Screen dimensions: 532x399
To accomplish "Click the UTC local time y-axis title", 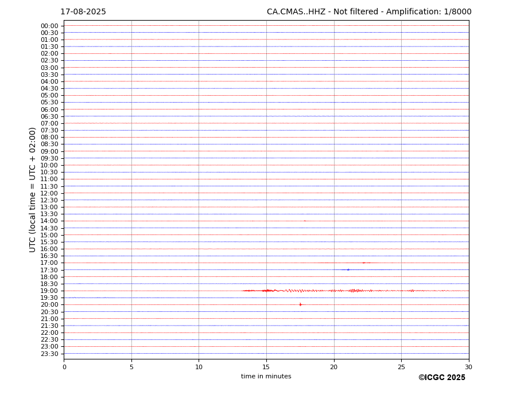I will (32, 190).
